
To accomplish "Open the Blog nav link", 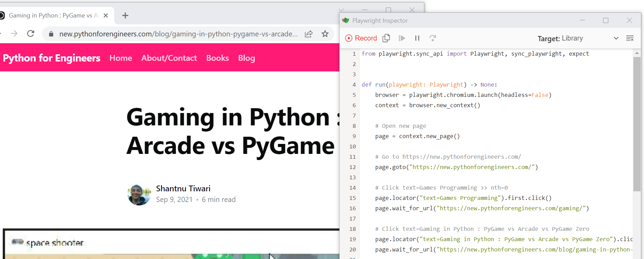I will coord(246,58).
